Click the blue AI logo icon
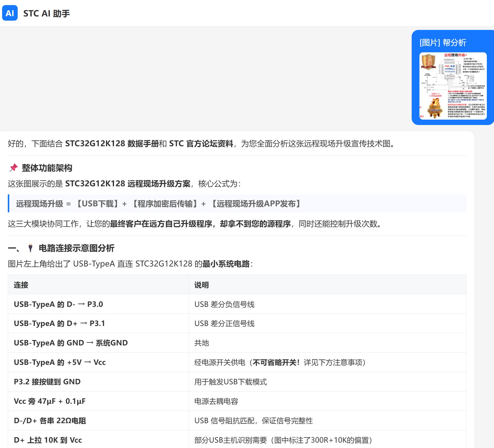This screenshot has height=448, width=494. pyautogui.click(x=10, y=13)
